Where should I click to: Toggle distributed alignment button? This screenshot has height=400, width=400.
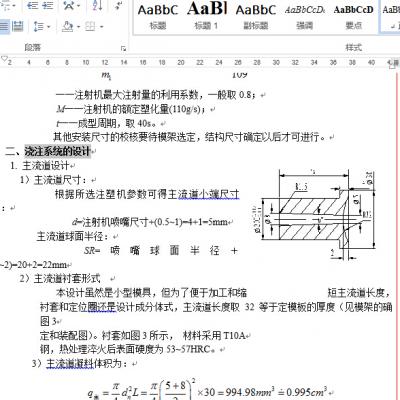pyautogui.click(x=18, y=26)
